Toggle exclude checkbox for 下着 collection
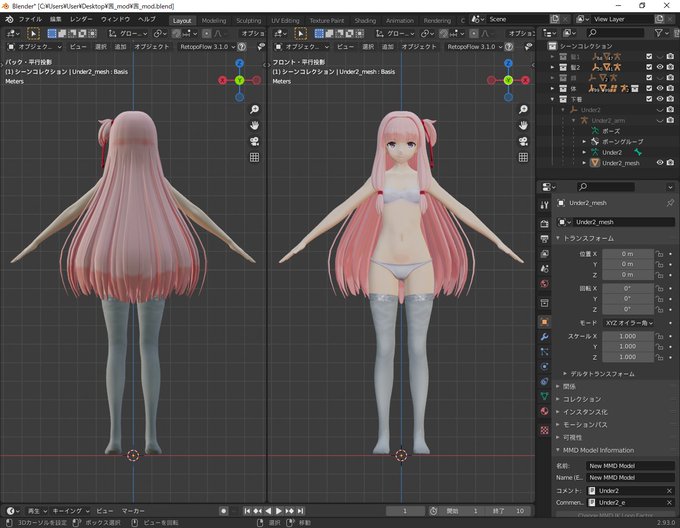The width and height of the screenshot is (680, 528). click(x=649, y=99)
